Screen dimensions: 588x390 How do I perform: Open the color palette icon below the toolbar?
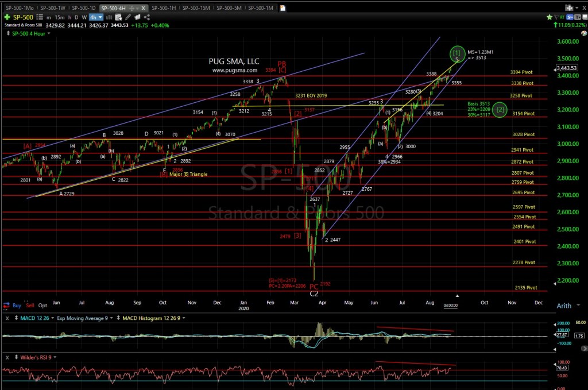click(x=584, y=33)
